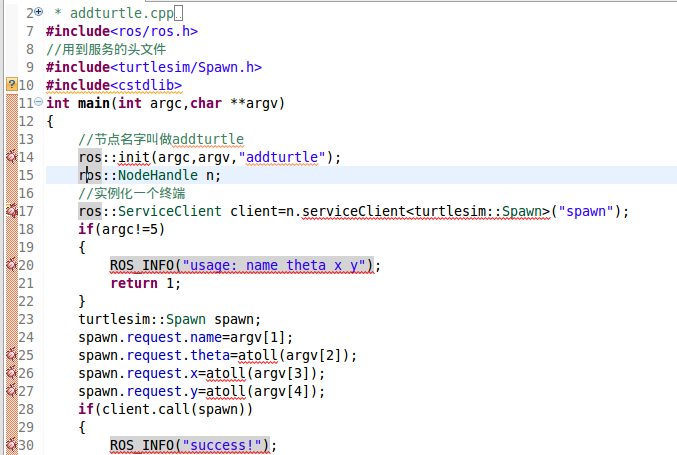The width and height of the screenshot is (677, 455).
Task: Click the 'return 1;' statement
Action: [x=146, y=283]
